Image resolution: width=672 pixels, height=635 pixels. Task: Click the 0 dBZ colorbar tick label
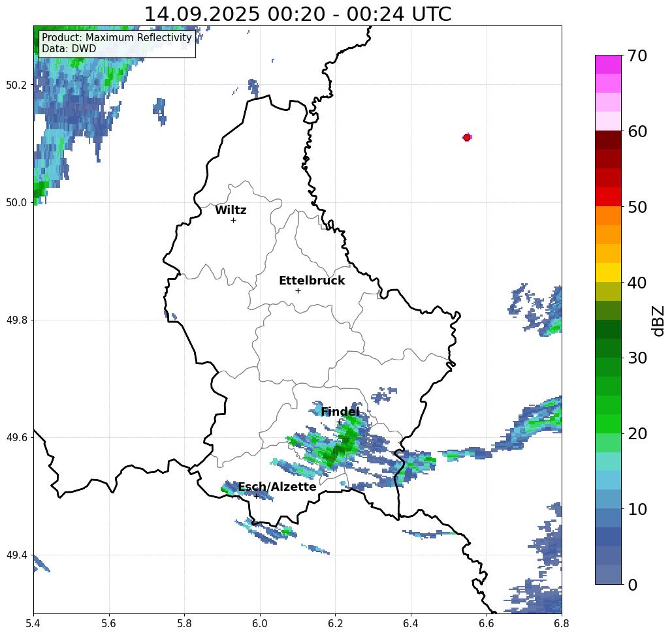coord(633,585)
